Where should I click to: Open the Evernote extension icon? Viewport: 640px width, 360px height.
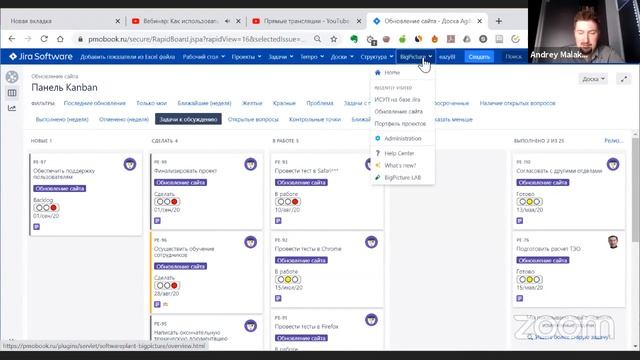[x=354, y=39]
